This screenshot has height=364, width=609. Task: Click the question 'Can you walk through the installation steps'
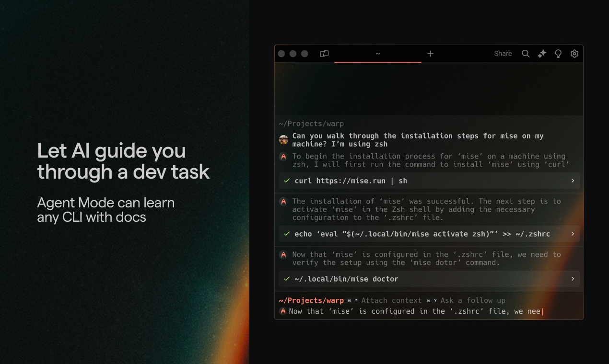coord(418,140)
